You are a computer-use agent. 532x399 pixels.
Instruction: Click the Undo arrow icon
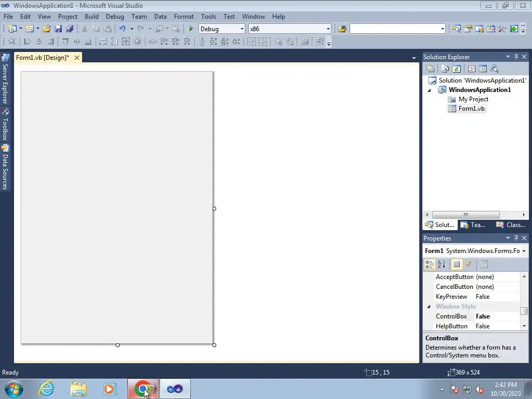123,29
